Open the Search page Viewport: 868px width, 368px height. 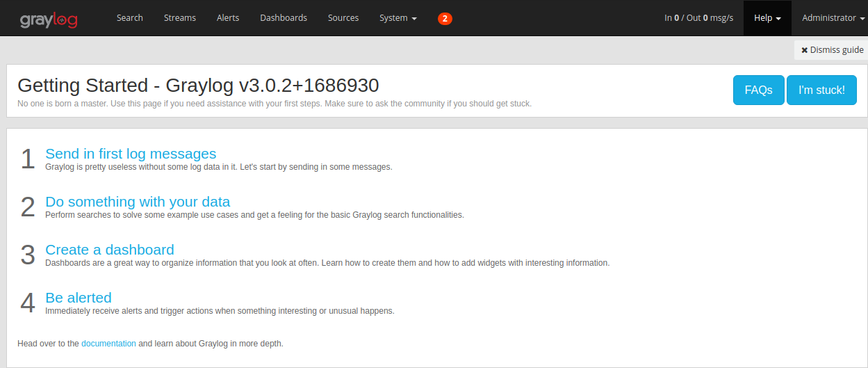(x=130, y=18)
